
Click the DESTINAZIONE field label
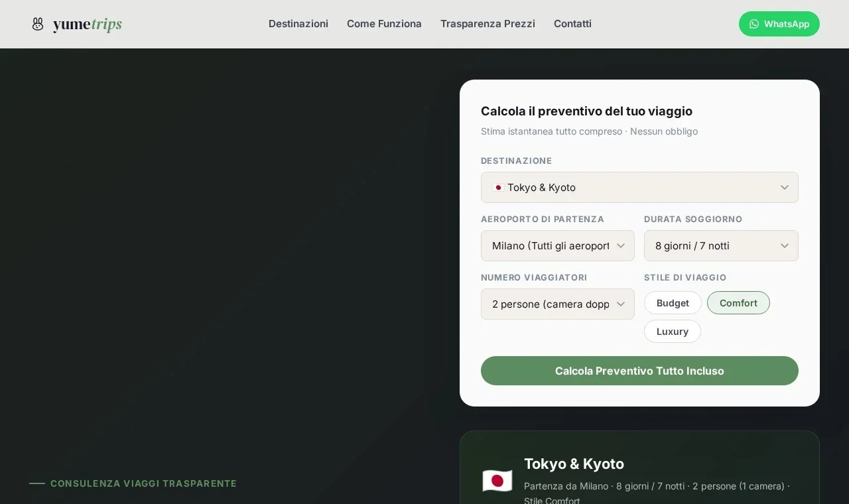pos(516,161)
